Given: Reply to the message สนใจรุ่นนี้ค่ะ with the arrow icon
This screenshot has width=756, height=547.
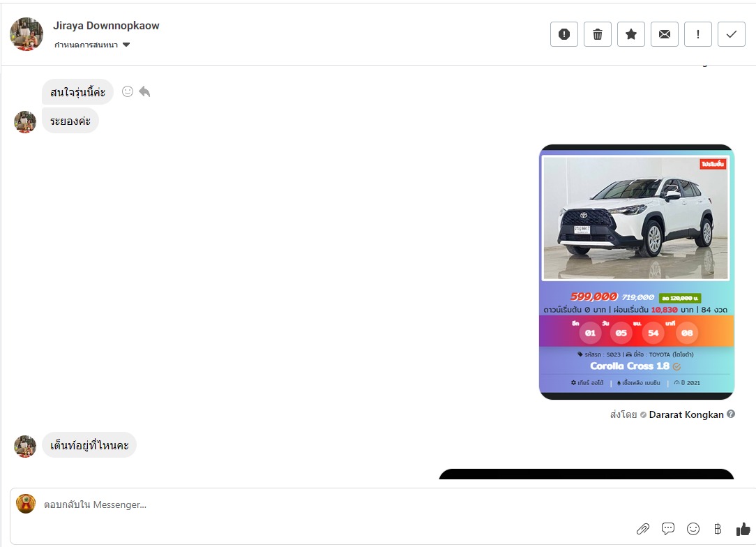Looking at the screenshot, I should click(144, 91).
